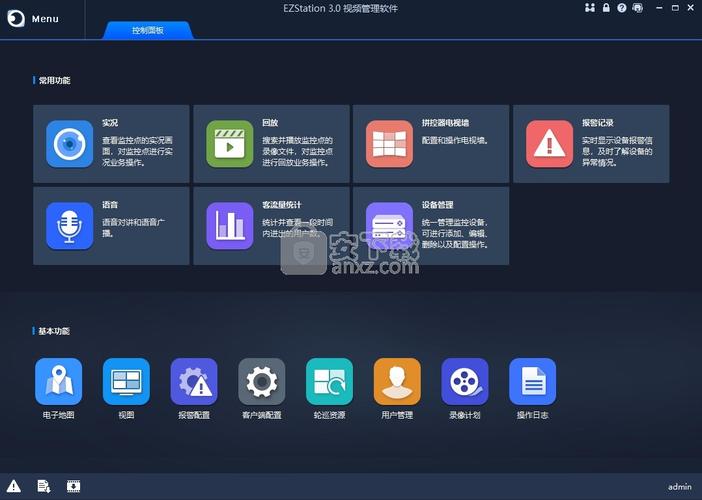Open the 语音 microphone icon
Screen dimensions: 702x500
pos(69,226)
